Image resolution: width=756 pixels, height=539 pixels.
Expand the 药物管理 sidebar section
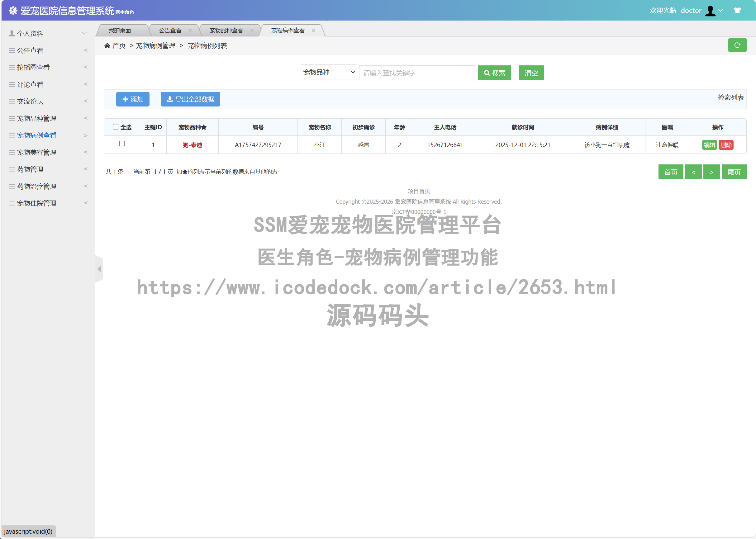pos(30,169)
